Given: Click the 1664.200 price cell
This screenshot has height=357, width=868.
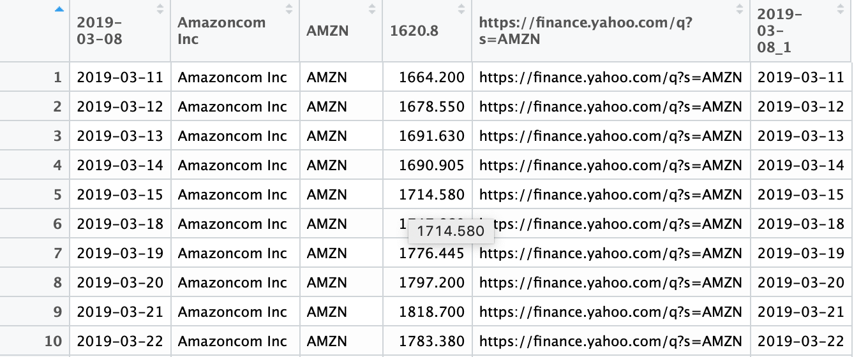Looking at the screenshot, I should [x=431, y=78].
